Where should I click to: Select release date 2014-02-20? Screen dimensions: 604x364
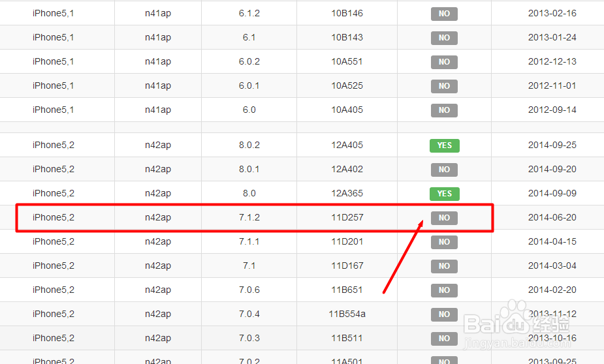(552, 290)
